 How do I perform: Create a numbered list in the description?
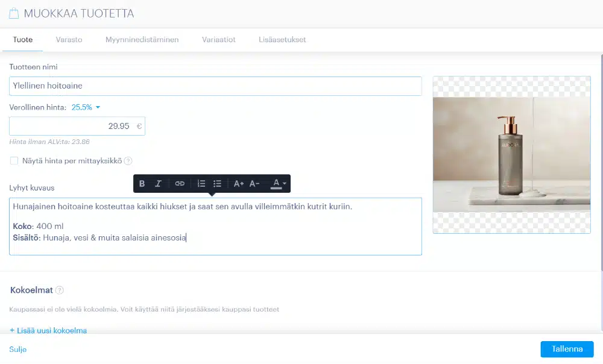click(201, 184)
